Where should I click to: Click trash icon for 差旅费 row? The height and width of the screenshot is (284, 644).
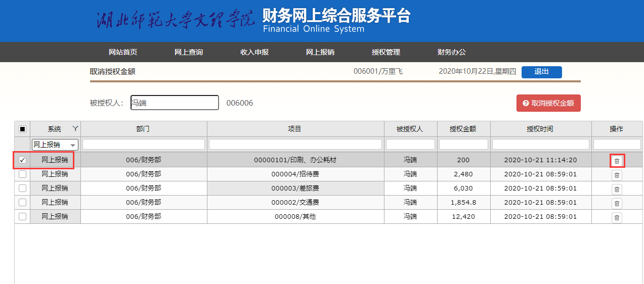pos(617,189)
